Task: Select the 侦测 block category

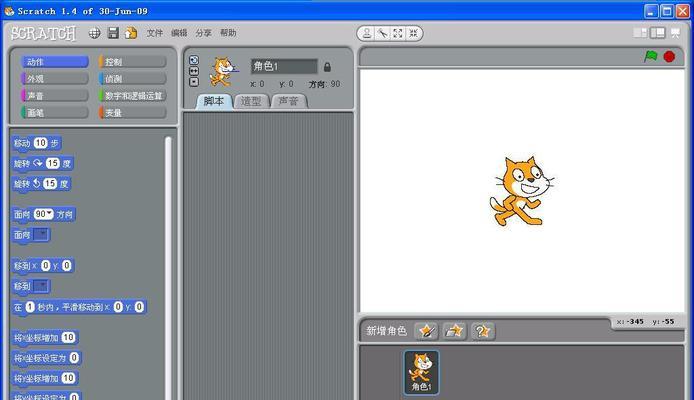Action: (x=133, y=79)
